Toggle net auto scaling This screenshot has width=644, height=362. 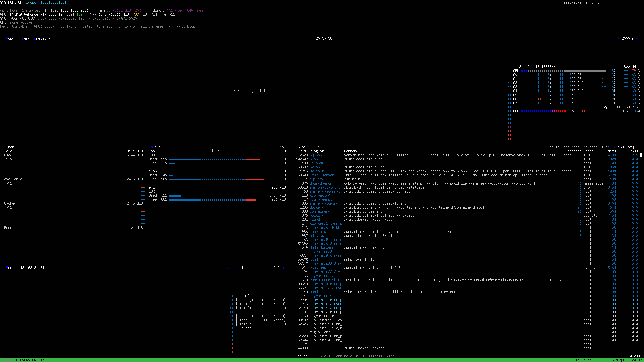(242, 268)
